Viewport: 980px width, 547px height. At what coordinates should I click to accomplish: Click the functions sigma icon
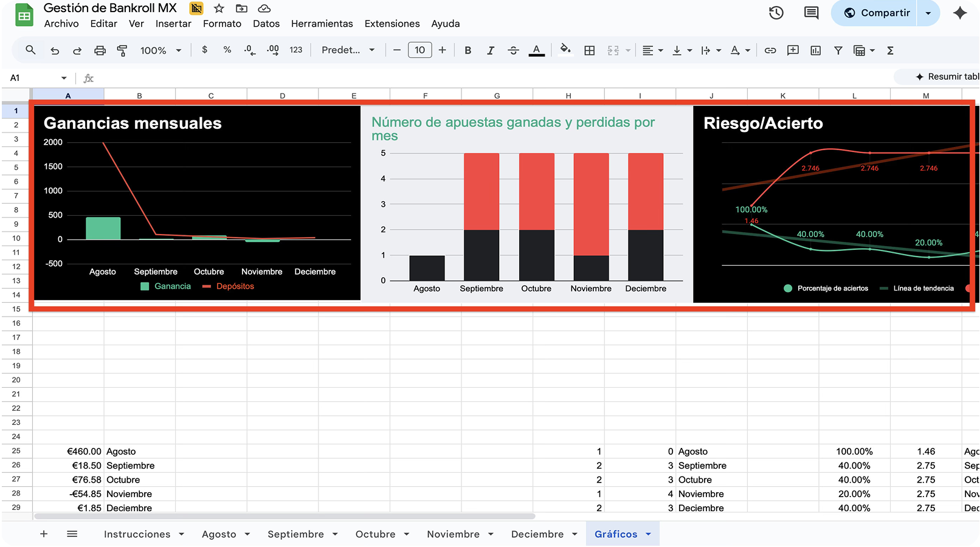[x=890, y=50]
